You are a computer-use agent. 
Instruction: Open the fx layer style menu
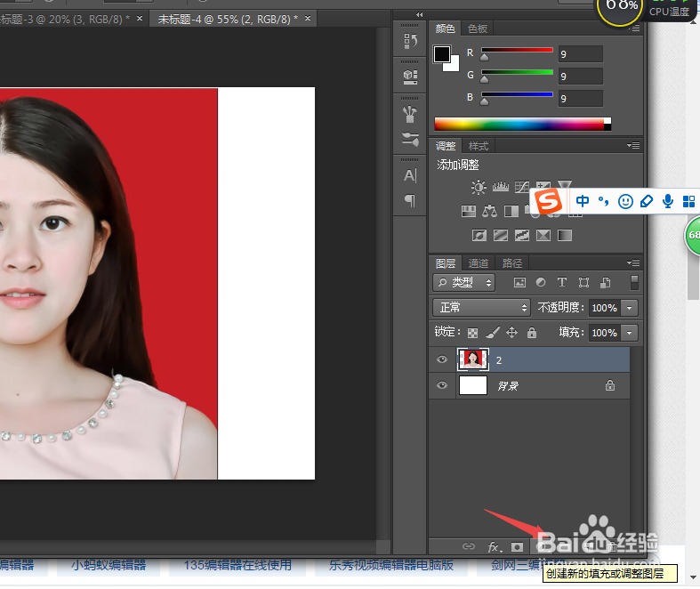pyautogui.click(x=494, y=546)
